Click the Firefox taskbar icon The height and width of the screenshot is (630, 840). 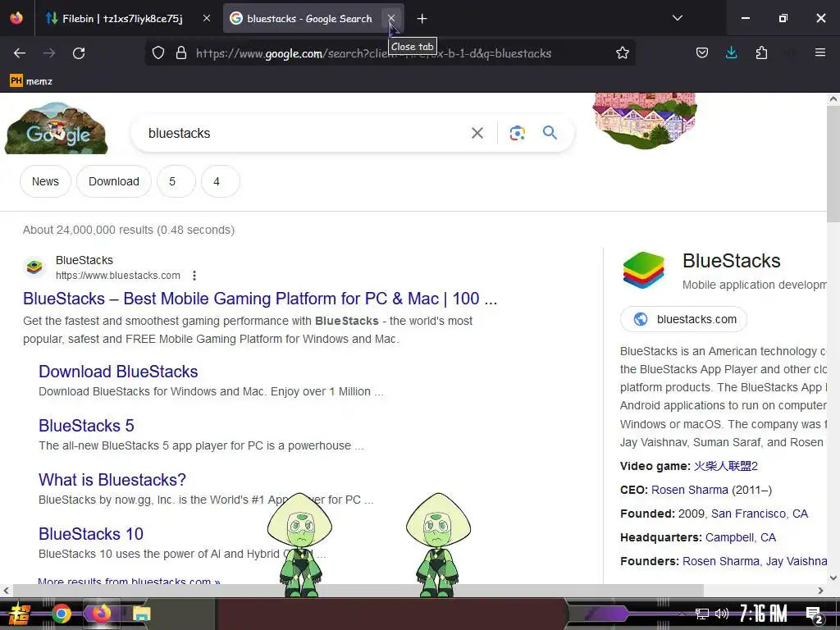pos(101,614)
